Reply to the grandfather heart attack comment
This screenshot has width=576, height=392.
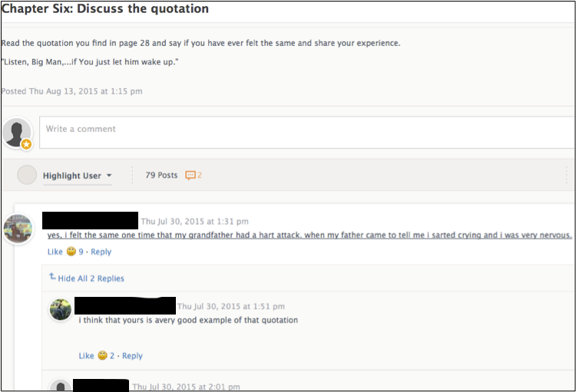pos(101,252)
